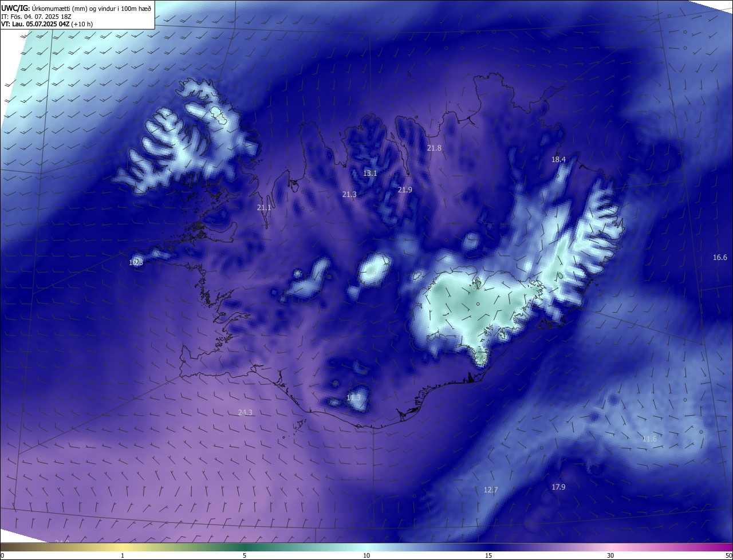733x560 pixels.
Task: Click the valid time 'VT: Lau. 05.07.2025 04Z (+10 h)'
Action: tap(47, 24)
